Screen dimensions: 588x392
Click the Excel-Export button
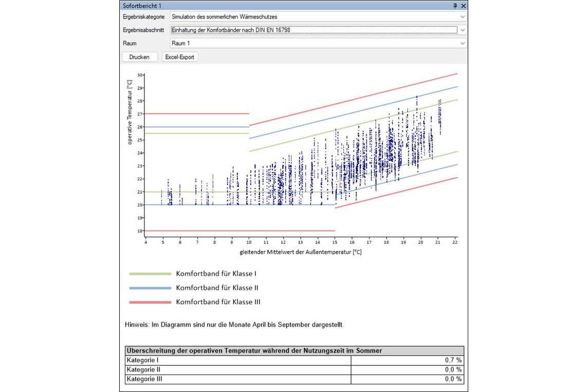tap(179, 57)
